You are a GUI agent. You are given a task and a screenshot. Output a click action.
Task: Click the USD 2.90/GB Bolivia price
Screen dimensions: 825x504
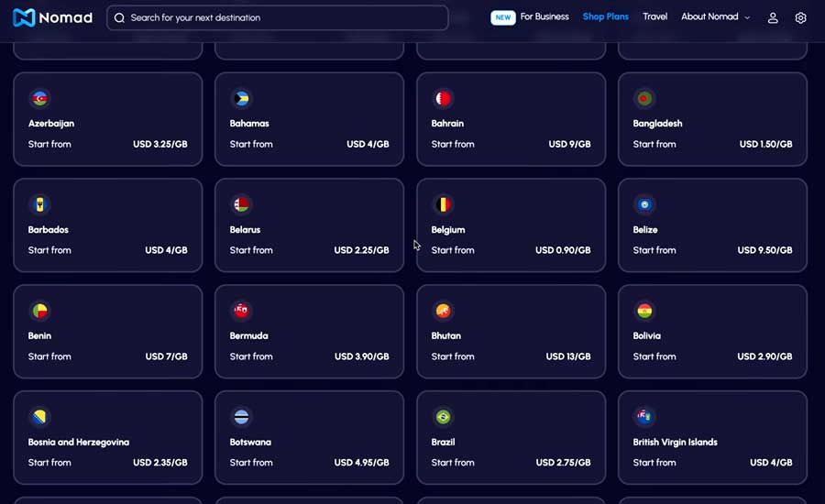[764, 356]
